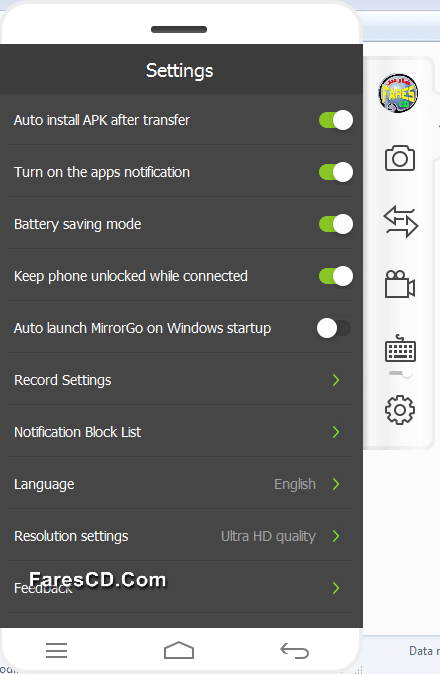Toggle Battery saving mode off
Screen dimensions: 440x674
(x=336, y=224)
